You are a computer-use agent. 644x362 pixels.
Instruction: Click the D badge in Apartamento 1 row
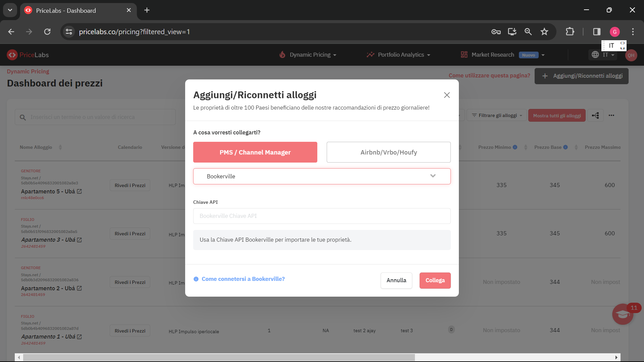point(451,329)
